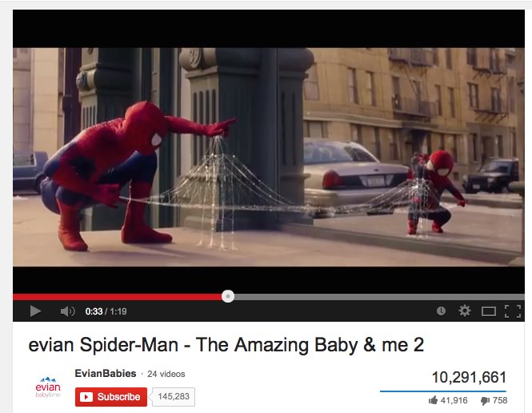Play the evian Spider-Man video
This screenshot has height=413, width=532.
click(x=35, y=311)
